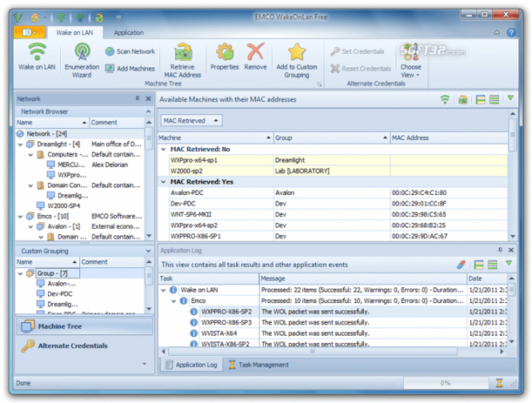
Task: Click the expand all groups icon in machines header
Action: 481,99
